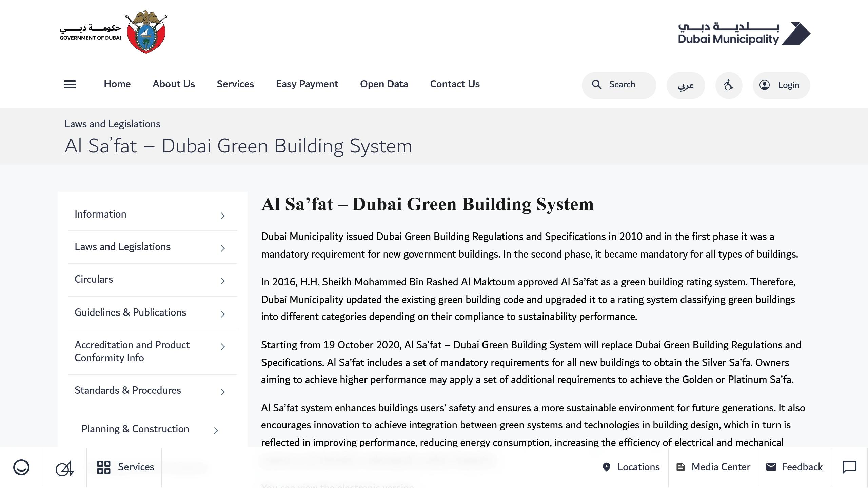Click Laws and Legislations breadcrumb text

112,124
